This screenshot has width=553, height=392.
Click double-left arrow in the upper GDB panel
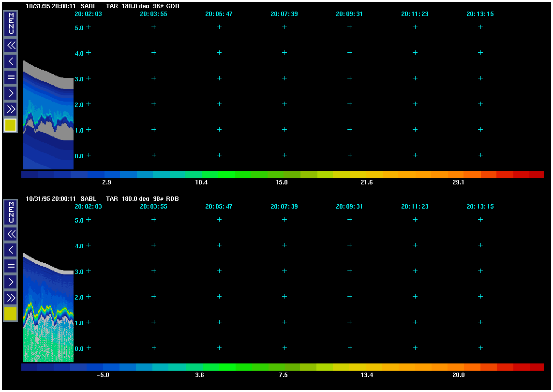tap(11, 45)
